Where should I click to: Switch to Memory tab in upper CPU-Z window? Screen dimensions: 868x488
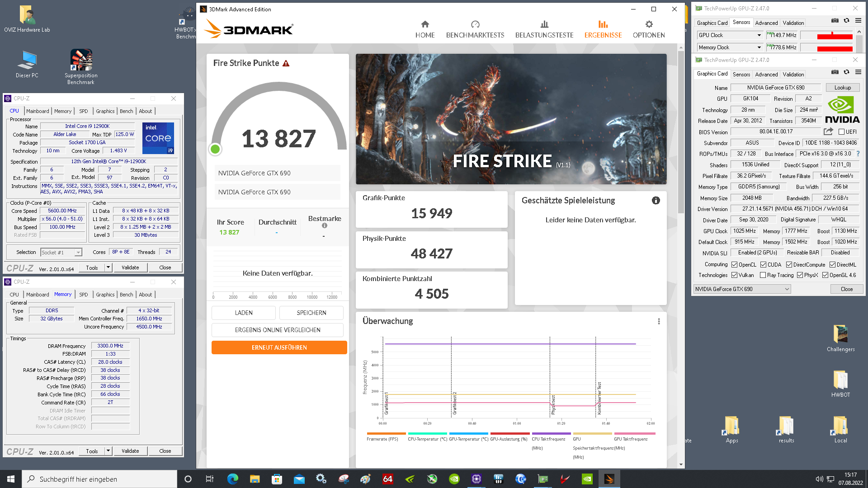[63, 111]
